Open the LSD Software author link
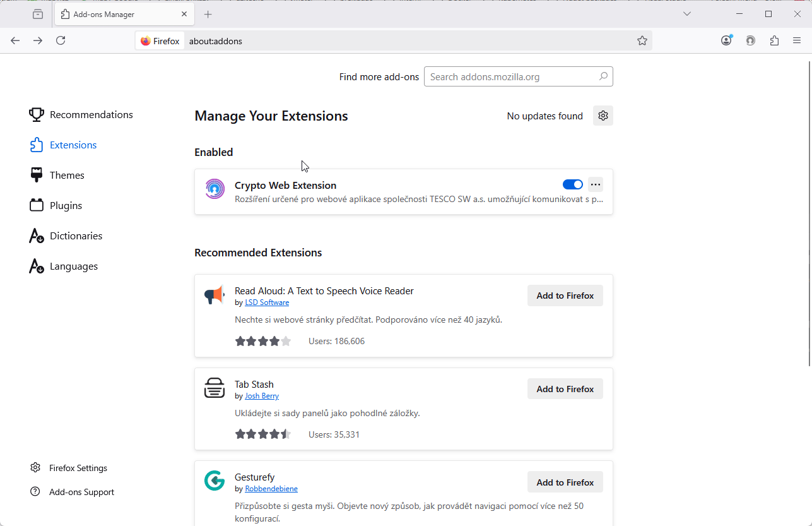 click(267, 302)
